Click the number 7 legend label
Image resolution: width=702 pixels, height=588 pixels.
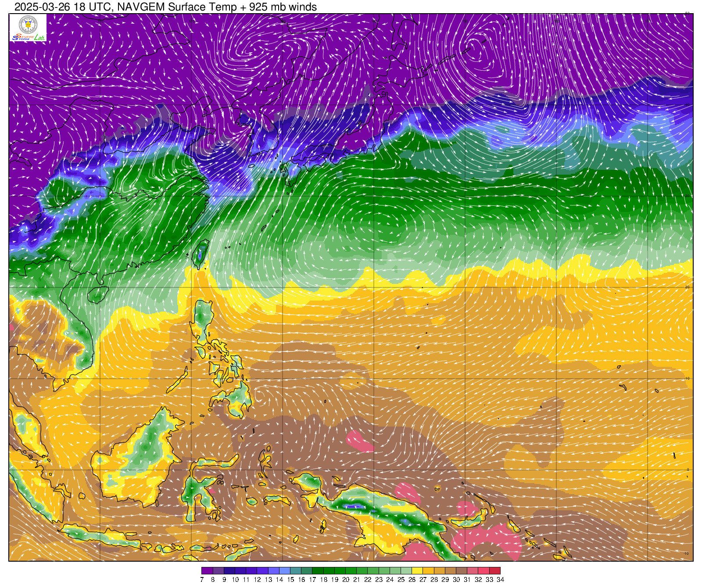tap(202, 580)
